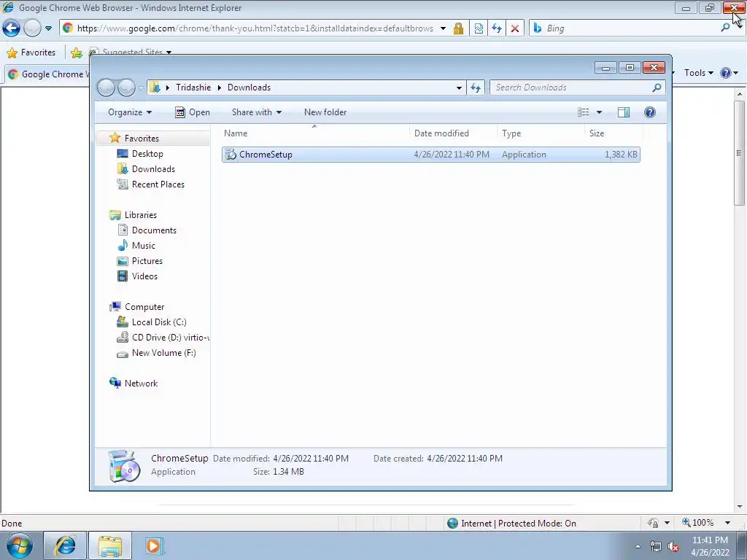This screenshot has width=747, height=560.
Task: Select the Google Chrome tab in IE
Action: pyautogui.click(x=47, y=74)
